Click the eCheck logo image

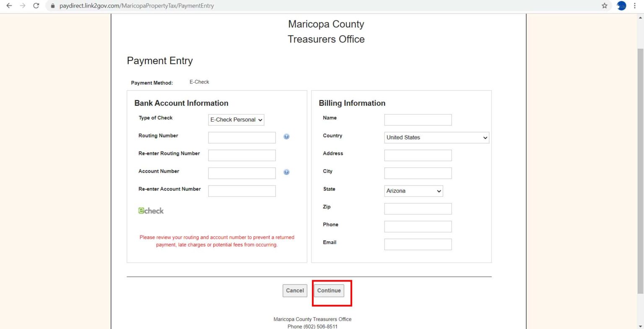pos(151,210)
